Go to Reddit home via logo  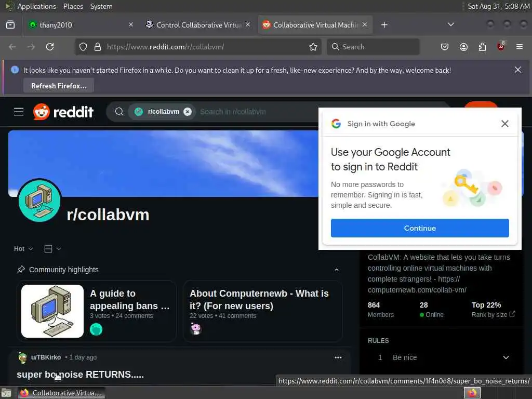coord(63,112)
